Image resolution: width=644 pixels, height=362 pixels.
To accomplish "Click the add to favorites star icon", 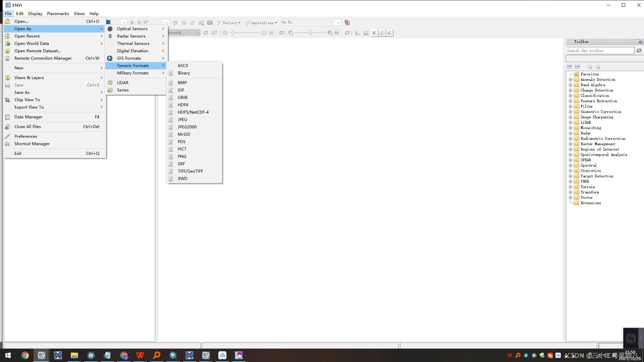I will tap(590, 67).
